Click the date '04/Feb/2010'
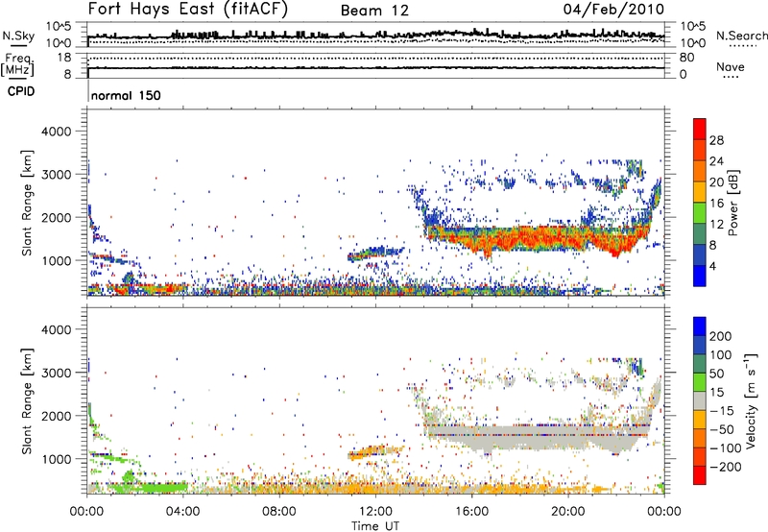 [613, 10]
